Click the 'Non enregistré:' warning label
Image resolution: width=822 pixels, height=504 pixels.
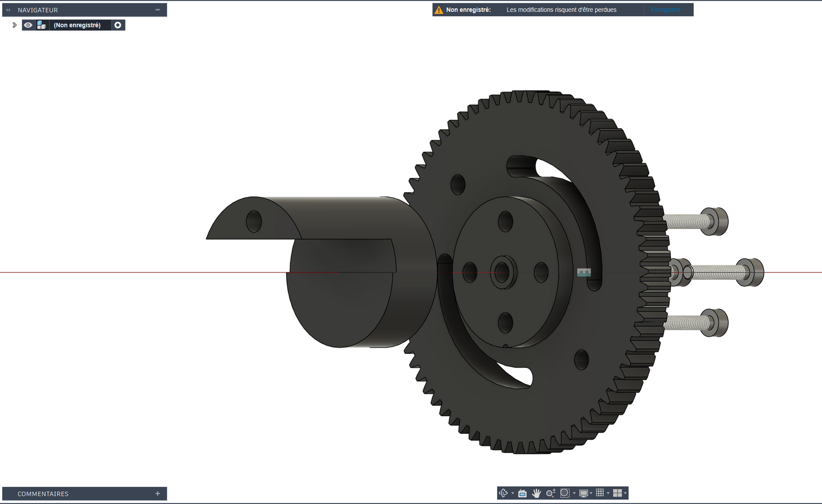(469, 10)
